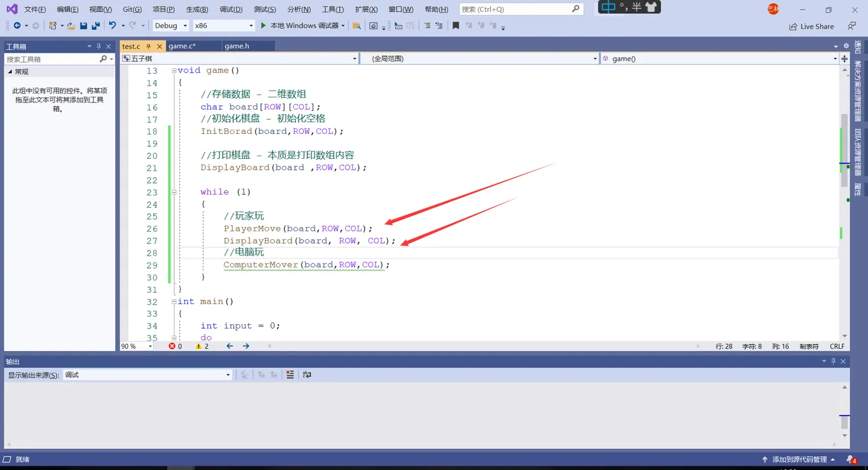Screen dimensions: 868x470
Task: Click the user account avatar icon
Action: tap(773, 9)
